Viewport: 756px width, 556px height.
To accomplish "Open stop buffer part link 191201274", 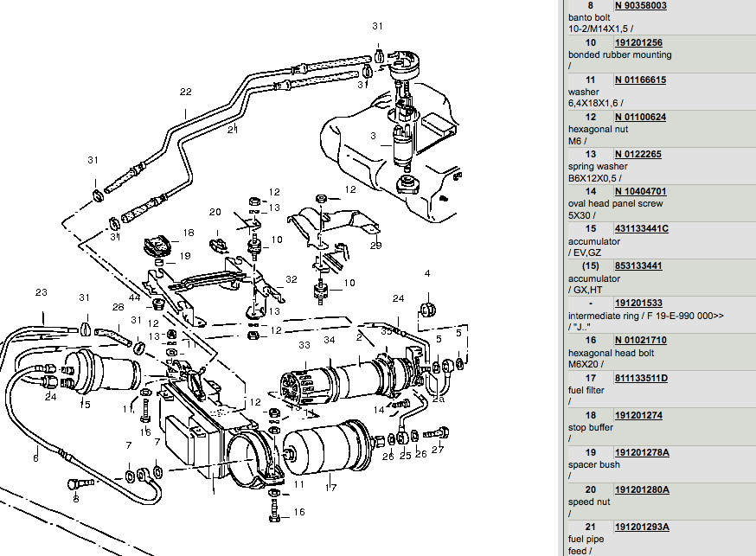I will [638, 415].
